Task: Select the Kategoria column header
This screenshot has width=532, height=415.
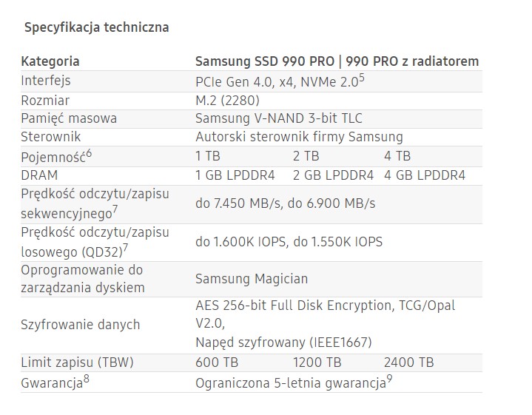Action: coord(50,61)
